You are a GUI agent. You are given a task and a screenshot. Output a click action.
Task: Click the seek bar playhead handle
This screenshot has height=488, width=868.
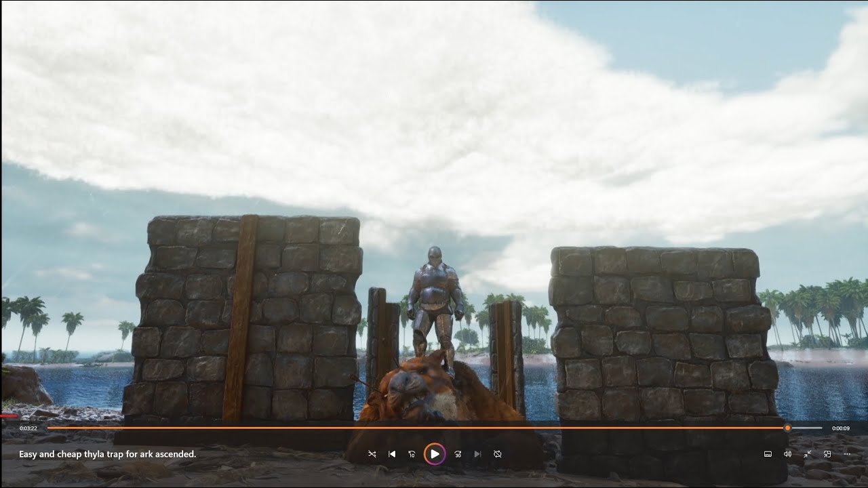click(787, 428)
